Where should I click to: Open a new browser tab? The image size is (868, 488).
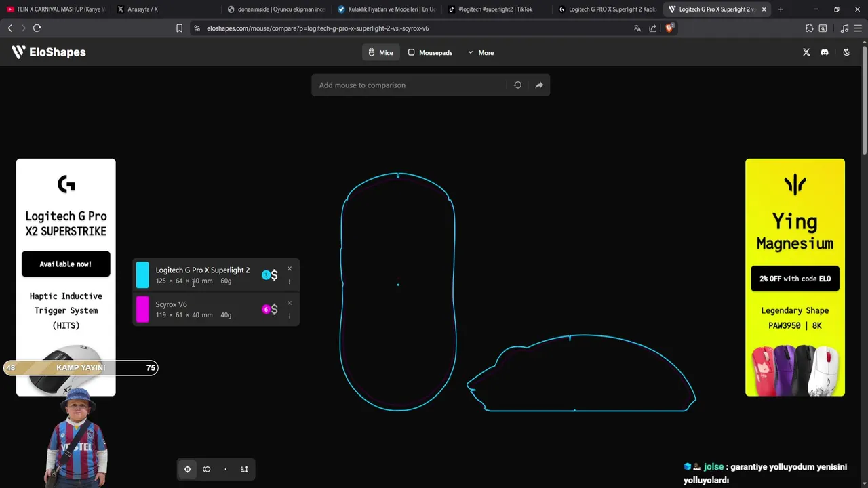pos(781,9)
